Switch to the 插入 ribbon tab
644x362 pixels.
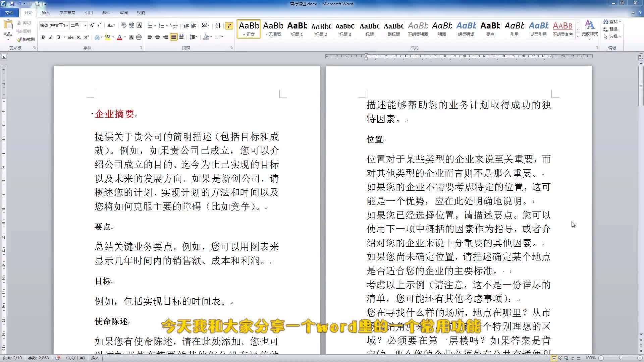[45, 12]
